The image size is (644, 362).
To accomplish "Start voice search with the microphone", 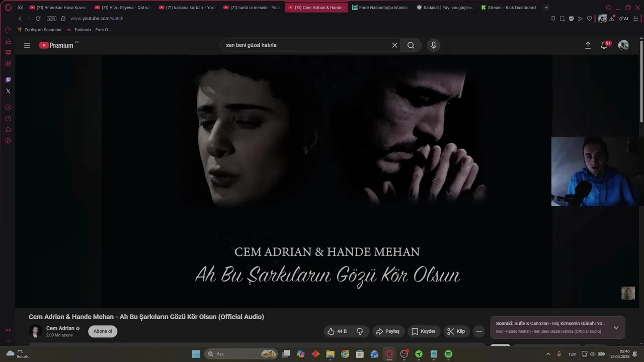I will click(434, 45).
